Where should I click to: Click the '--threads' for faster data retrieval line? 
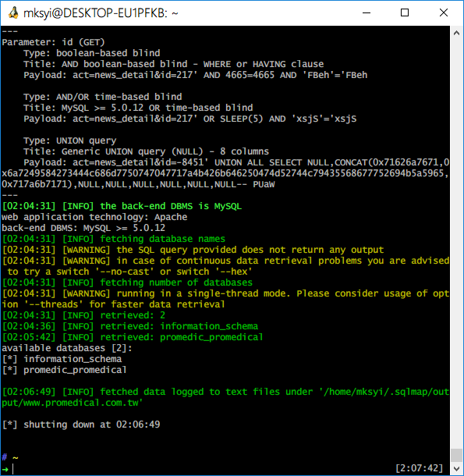tap(114, 304)
